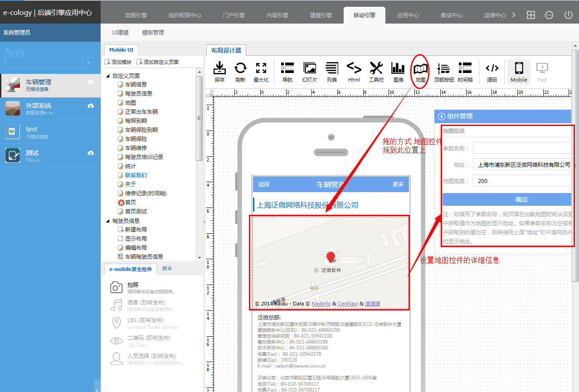Open the more options ellipsis icon
Viewport: 579px width, 392px height.
coord(549,15)
